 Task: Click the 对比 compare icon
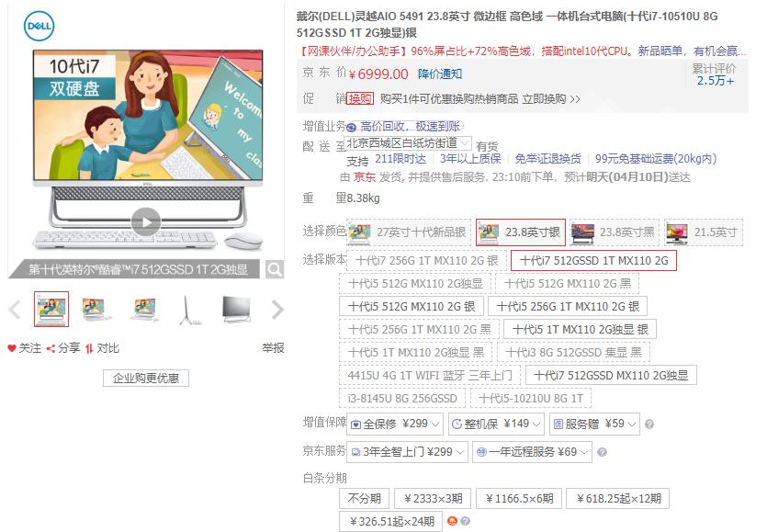click(89, 348)
